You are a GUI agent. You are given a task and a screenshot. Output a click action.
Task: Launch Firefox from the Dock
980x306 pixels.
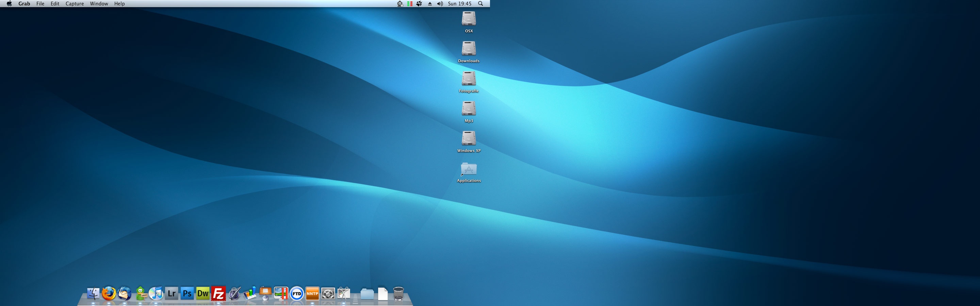click(x=109, y=293)
